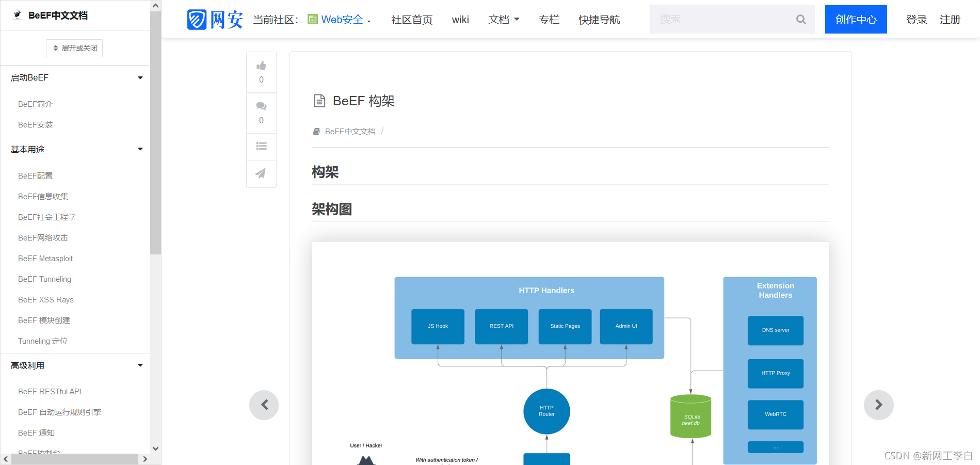Go to next page with right arrow
This screenshot has height=465, width=980.
pyautogui.click(x=878, y=405)
